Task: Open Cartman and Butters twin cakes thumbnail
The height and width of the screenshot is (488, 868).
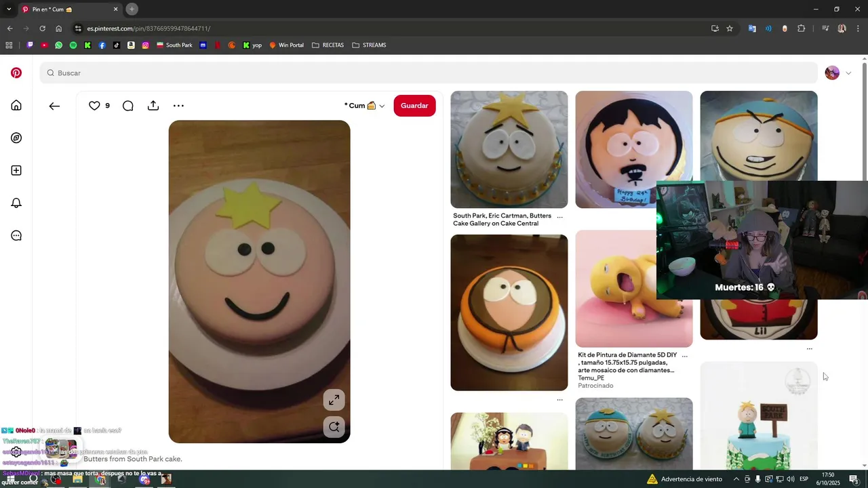Action: click(634, 434)
